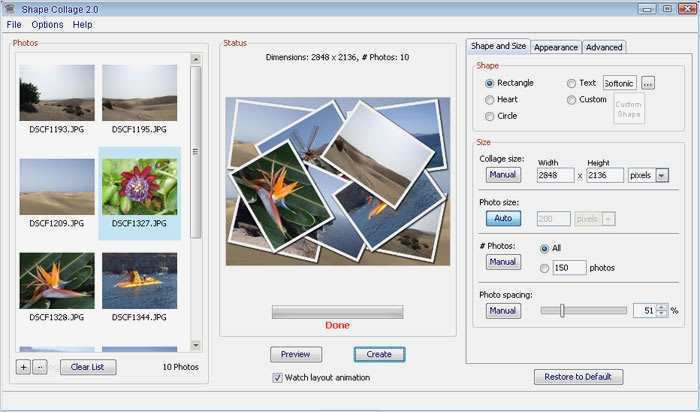The image size is (700, 412).
Task: Open disabled photo size pixels dropdown
Action: click(x=608, y=219)
